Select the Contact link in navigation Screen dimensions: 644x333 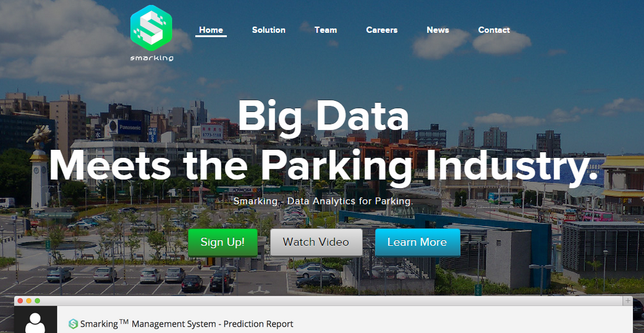click(x=494, y=30)
